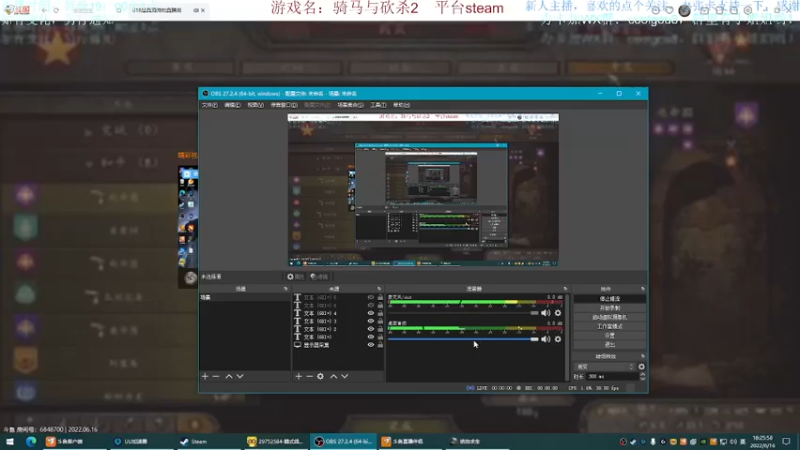Open the 文件(F) menu
Image resolution: width=800 pixels, height=450 pixels.
point(209,105)
